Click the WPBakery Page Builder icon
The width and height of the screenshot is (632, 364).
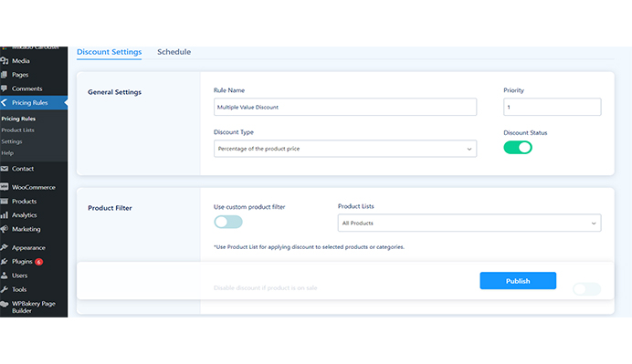(x=5, y=304)
